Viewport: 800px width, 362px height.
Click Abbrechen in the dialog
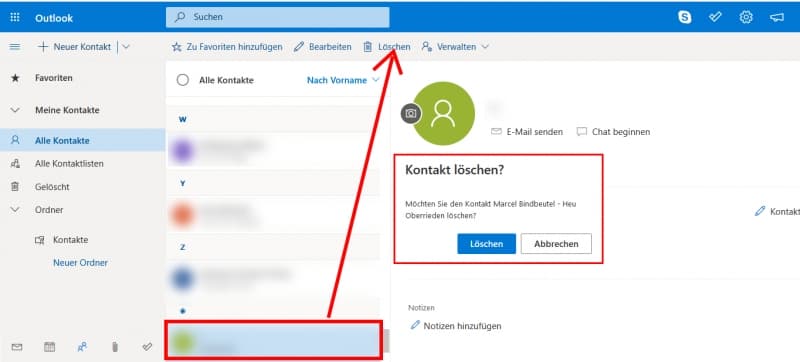(x=556, y=244)
